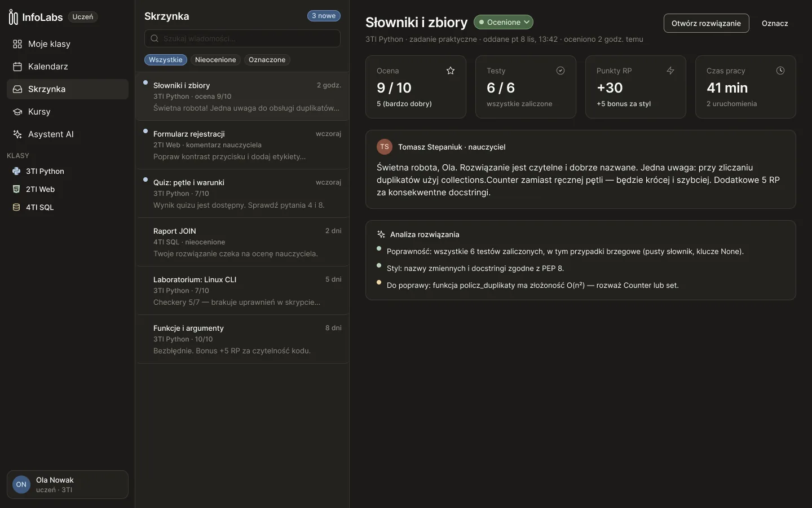Click the Kalendarz calendar icon

pyautogui.click(x=17, y=67)
